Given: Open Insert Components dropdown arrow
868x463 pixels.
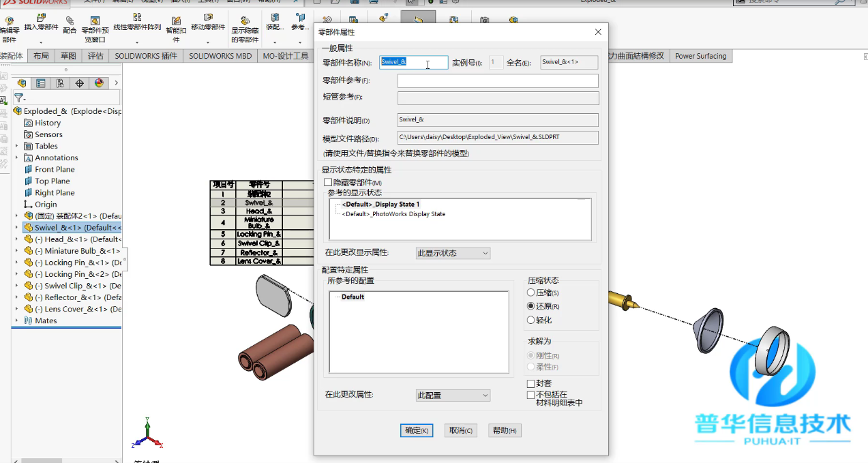Looking at the screenshot, I should tap(41, 42).
